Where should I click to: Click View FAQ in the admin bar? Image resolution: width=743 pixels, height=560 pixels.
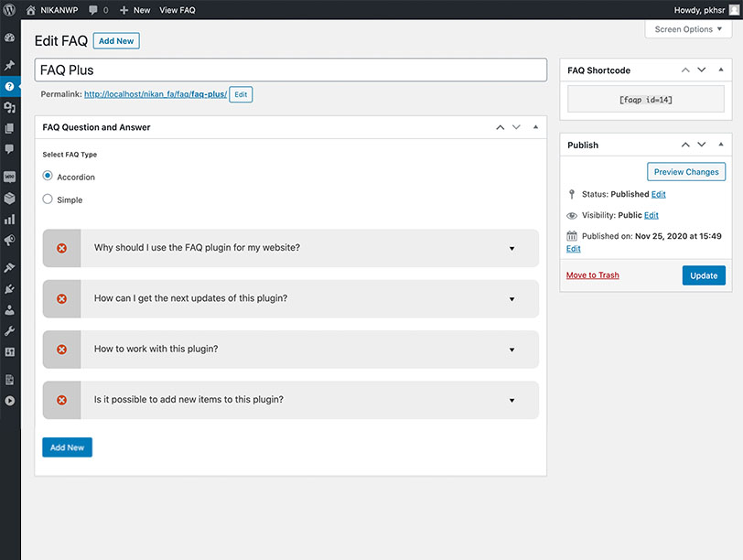(178, 9)
